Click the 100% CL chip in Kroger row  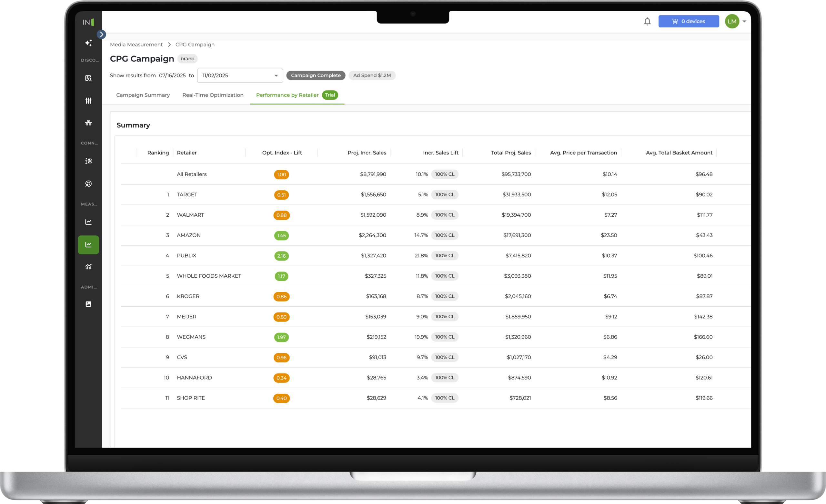click(445, 296)
